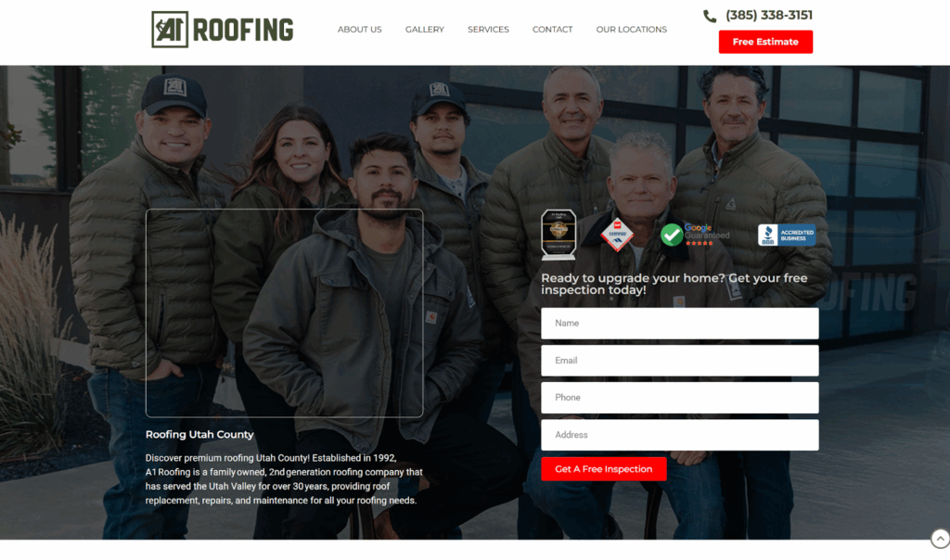Click the BBB Accredited Business badge
The height and width of the screenshot is (560, 950).
pyautogui.click(x=787, y=235)
